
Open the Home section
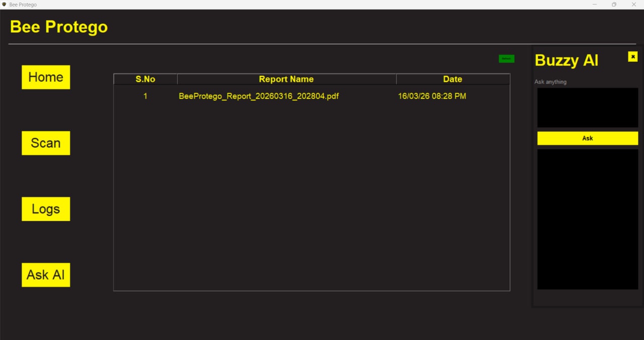click(46, 77)
